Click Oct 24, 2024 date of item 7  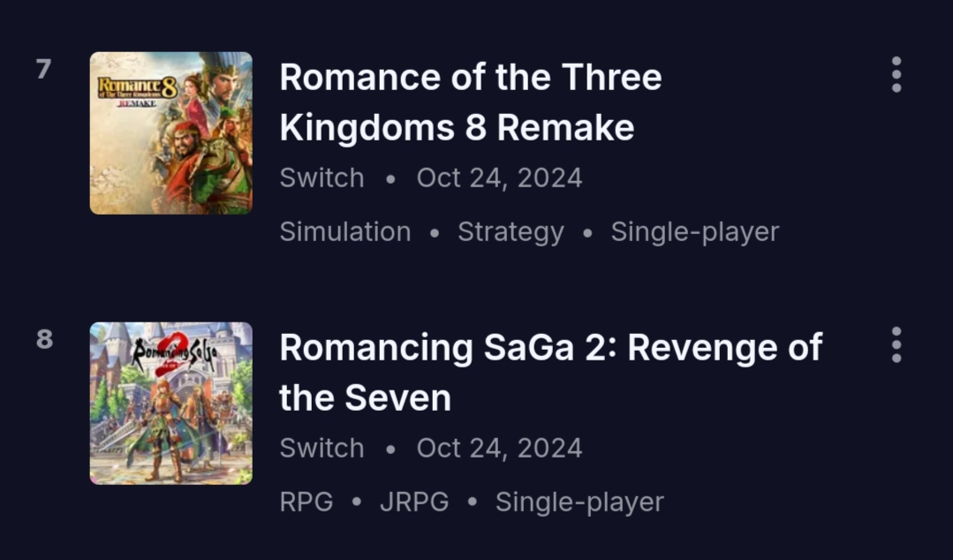pyautogui.click(x=499, y=178)
